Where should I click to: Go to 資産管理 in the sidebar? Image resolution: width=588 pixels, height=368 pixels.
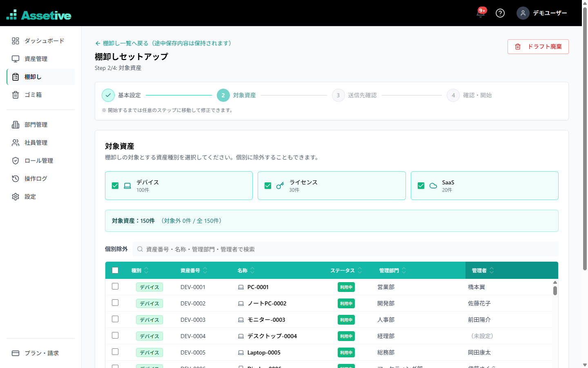41,59
